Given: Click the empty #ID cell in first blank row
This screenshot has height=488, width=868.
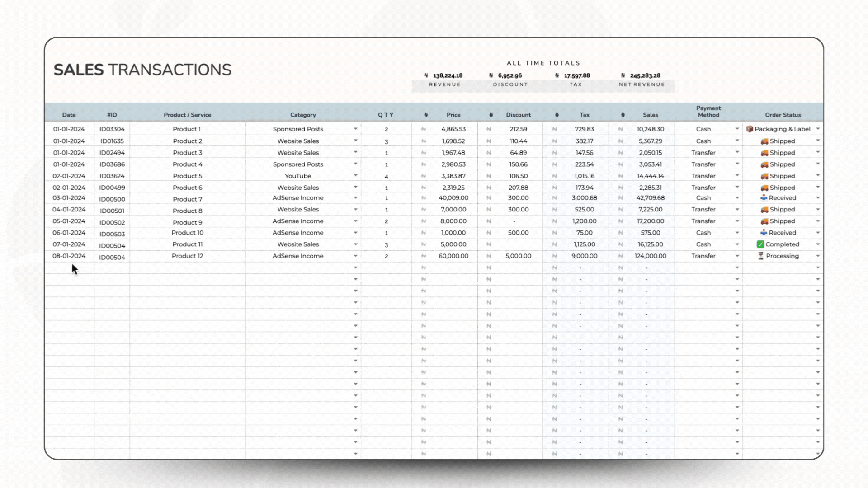Looking at the screenshot, I should coord(112,268).
